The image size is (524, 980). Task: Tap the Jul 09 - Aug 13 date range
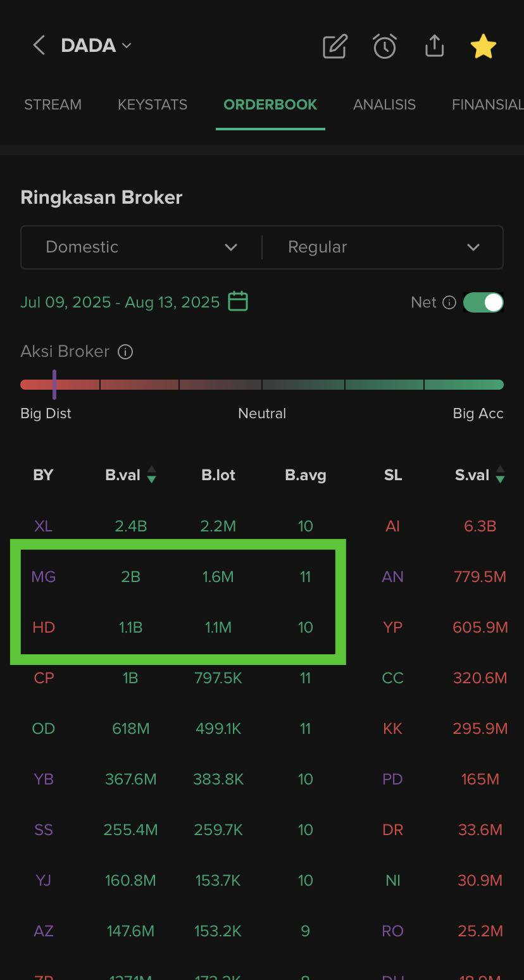[120, 302]
